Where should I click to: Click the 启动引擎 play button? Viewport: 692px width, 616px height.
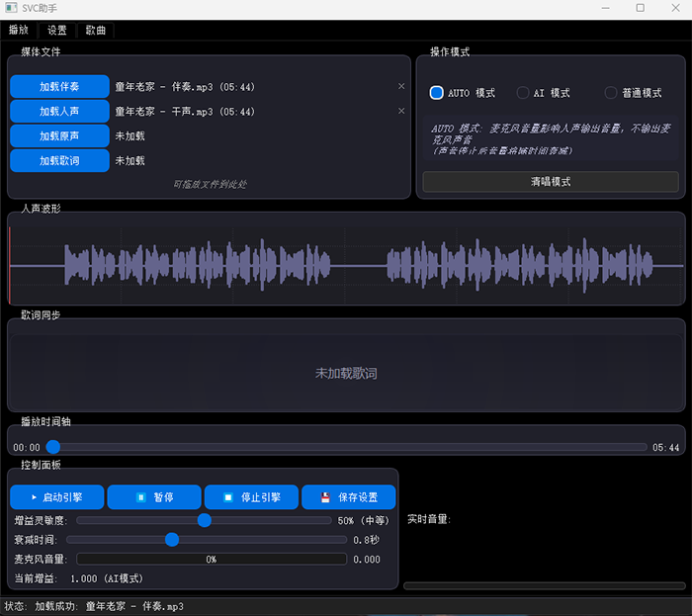click(x=57, y=497)
